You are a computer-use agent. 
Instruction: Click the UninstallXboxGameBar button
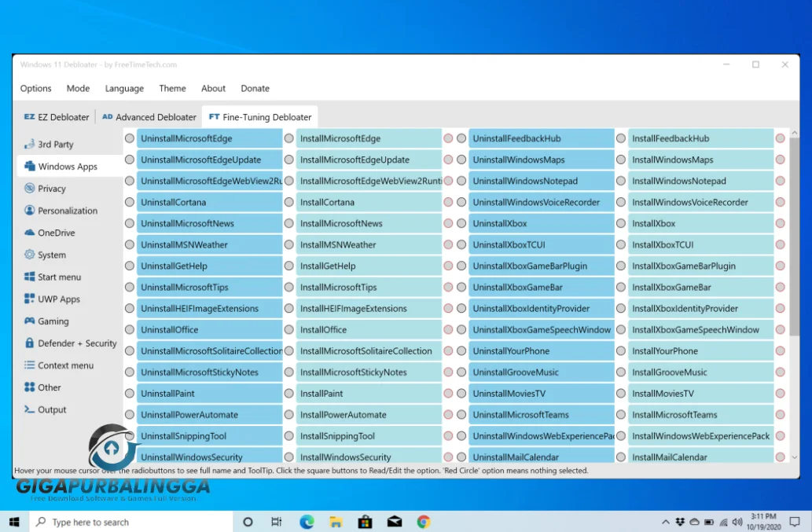click(542, 287)
